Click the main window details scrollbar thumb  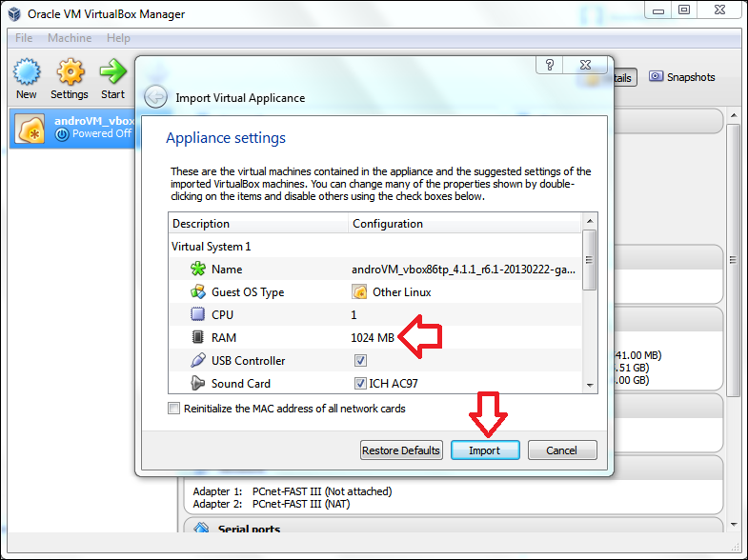(x=734, y=260)
